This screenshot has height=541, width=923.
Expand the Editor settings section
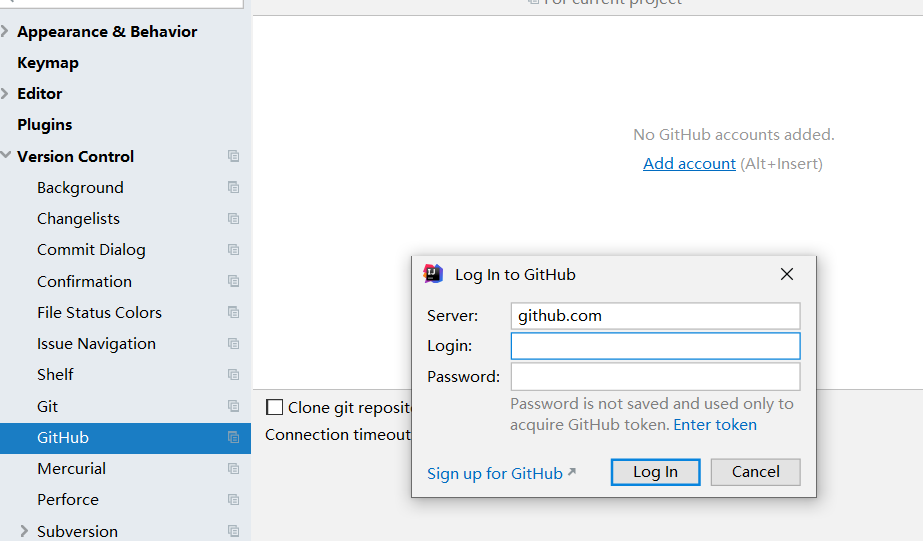click(x=5, y=93)
